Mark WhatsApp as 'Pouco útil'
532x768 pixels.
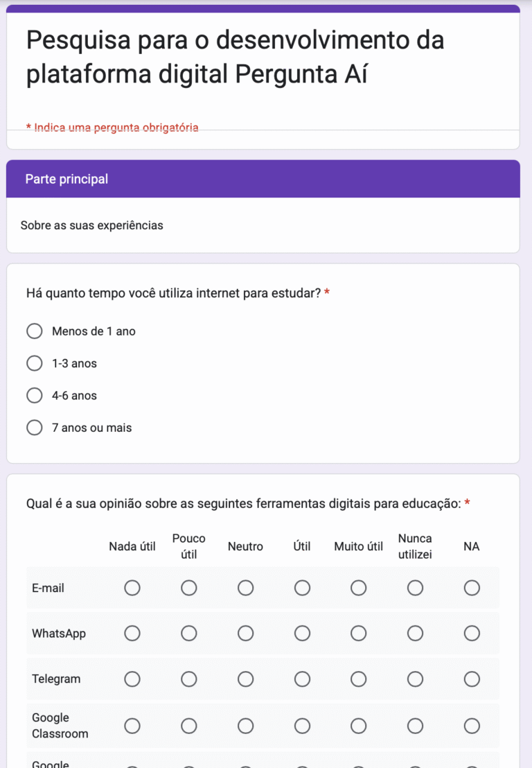189,634
